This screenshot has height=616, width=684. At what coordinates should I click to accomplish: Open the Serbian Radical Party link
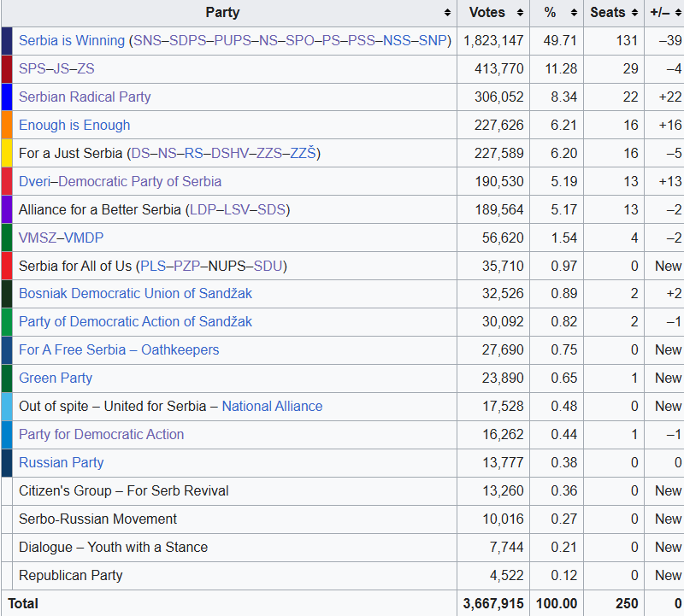pos(85,97)
